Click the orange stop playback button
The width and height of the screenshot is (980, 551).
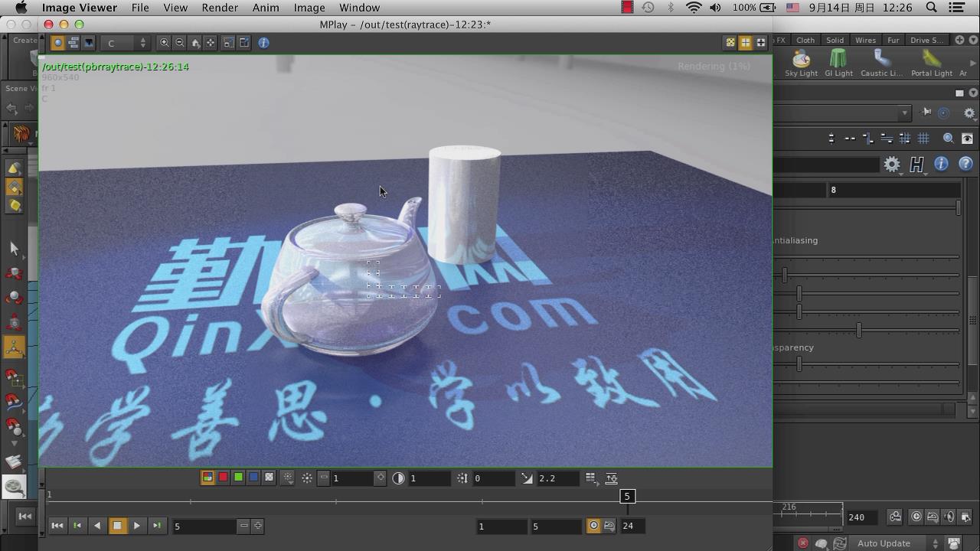pos(117,526)
